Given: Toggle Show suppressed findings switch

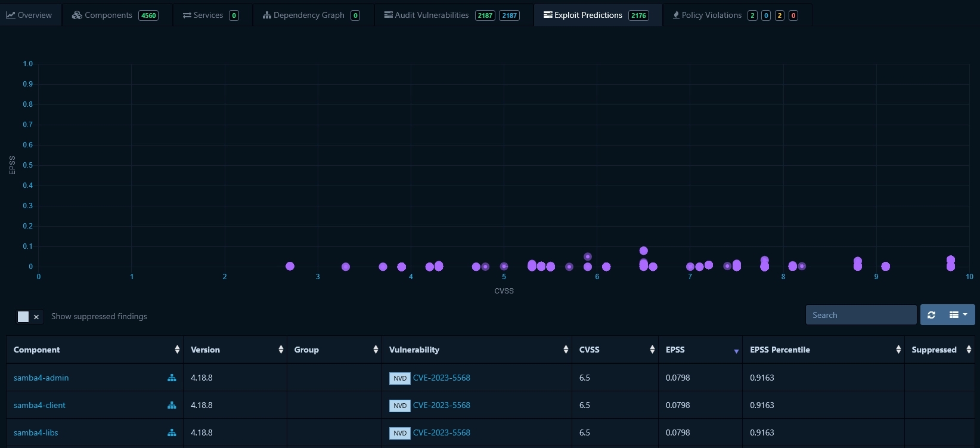Looking at the screenshot, I should 29,317.
